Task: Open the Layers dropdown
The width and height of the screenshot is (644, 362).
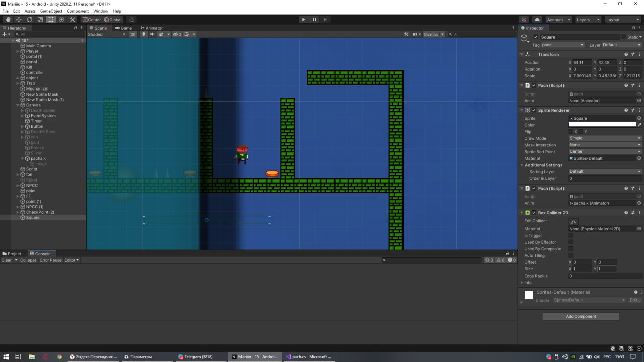Action: (587, 20)
